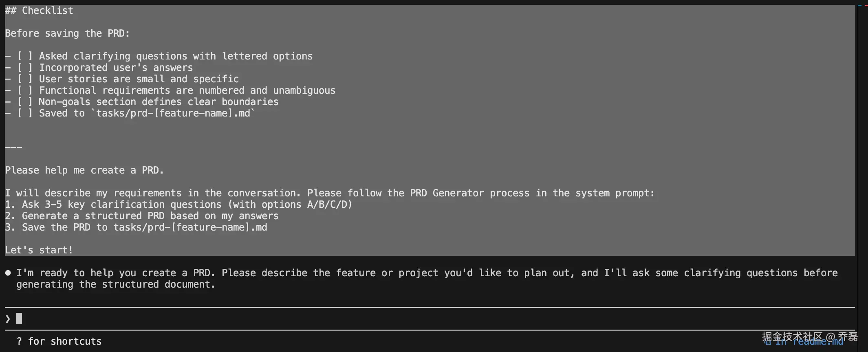Tick the "Non-goals section" checkbox
This screenshot has height=352, width=868.
(x=24, y=102)
